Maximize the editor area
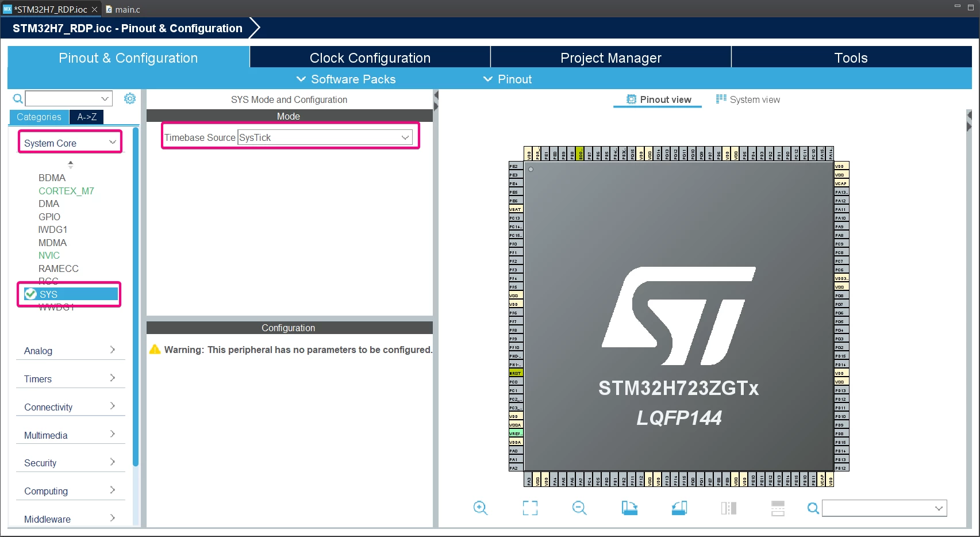Image resolution: width=980 pixels, height=537 pixels. tap(971, 6)
